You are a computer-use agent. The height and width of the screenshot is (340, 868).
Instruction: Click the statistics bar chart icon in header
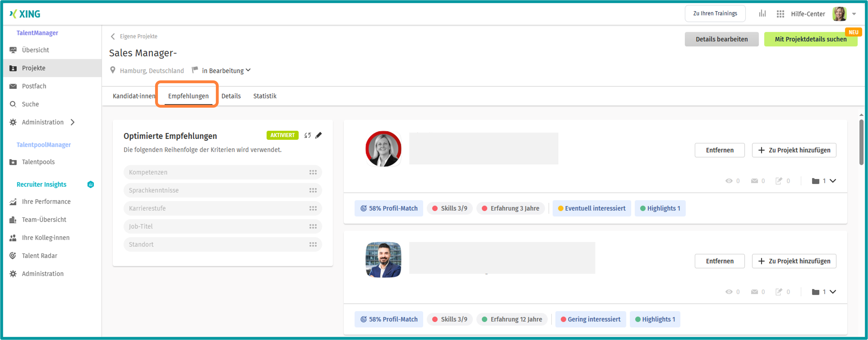(762, 13)
